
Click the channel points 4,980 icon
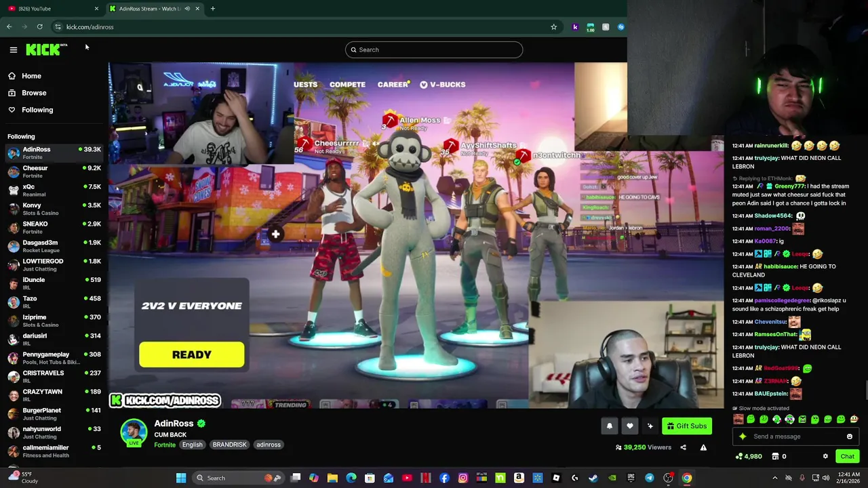[x=749, y=457]
